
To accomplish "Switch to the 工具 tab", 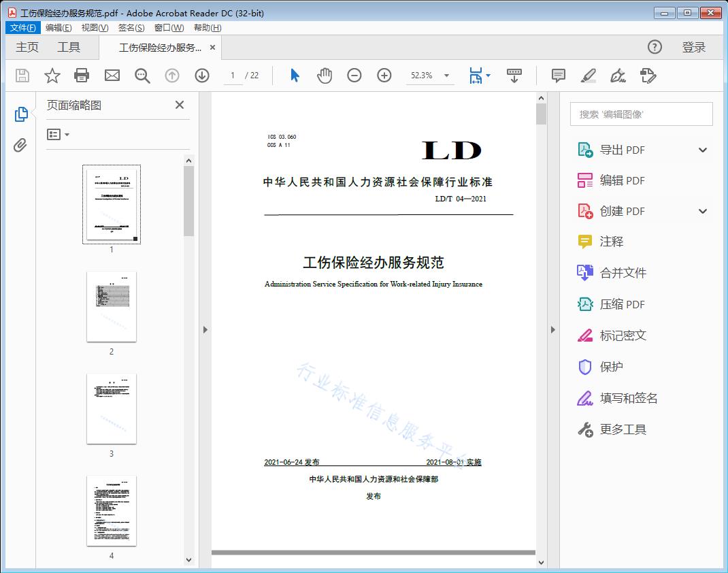I will tap(69, 47).
